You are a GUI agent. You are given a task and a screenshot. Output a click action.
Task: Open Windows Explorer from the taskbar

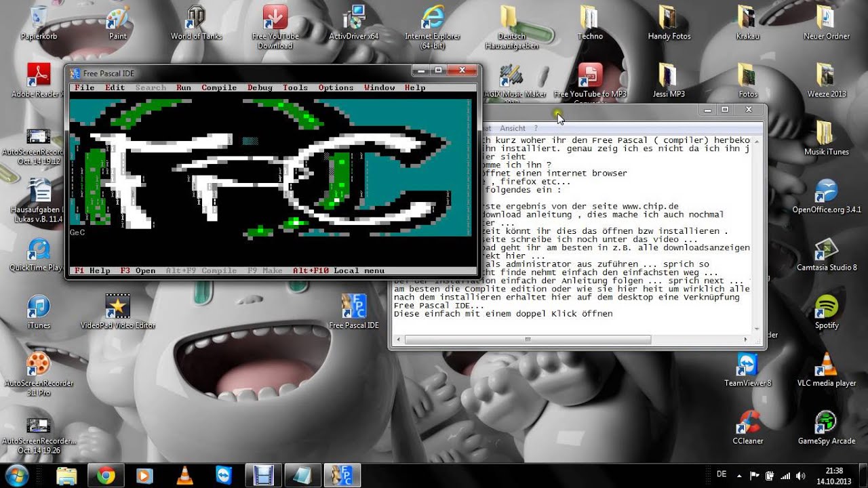66,476
